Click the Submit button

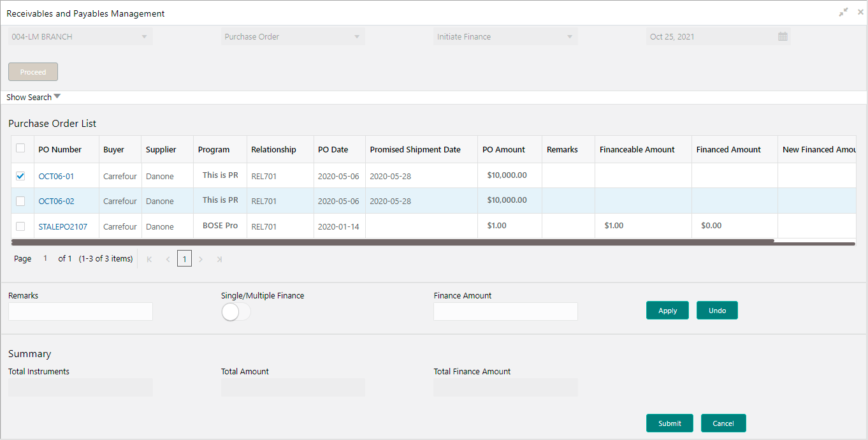tap(670, 423)
